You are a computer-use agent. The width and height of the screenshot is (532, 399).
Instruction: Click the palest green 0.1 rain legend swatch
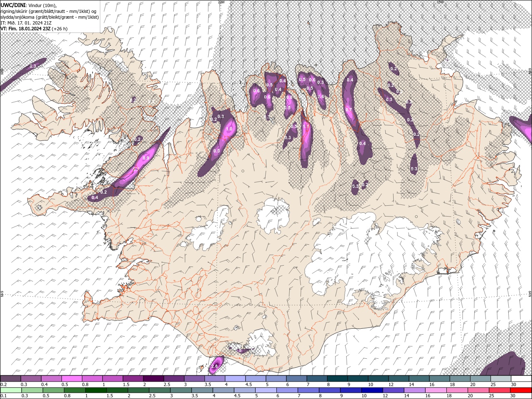click(x=11, y=390)
